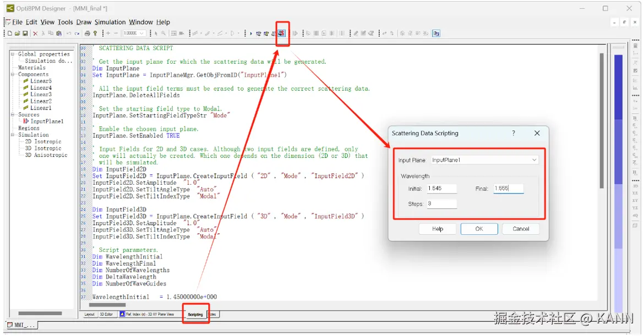Open the Simulation menu
Screen dimensions: 644x336
pos(110,22)
